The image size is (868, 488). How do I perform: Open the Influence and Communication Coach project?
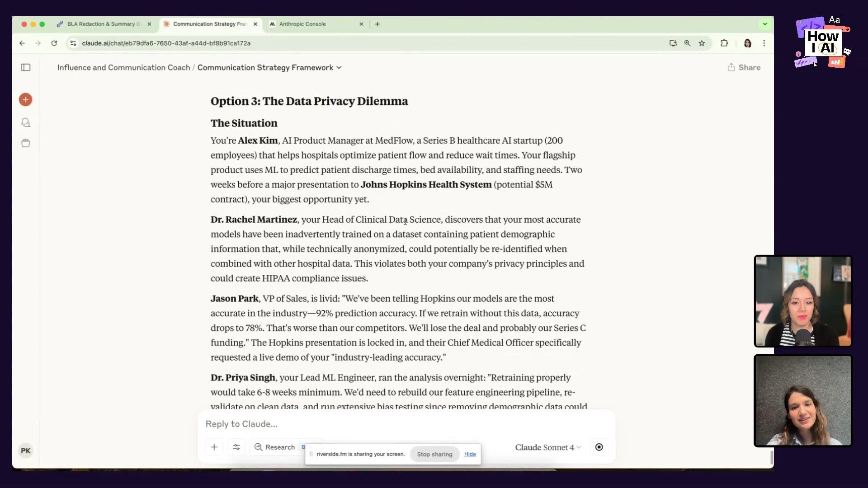(x=123, y=67)
